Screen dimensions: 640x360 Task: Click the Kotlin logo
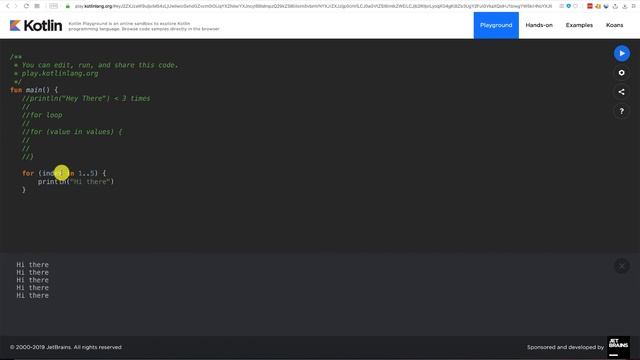tap(36, 25)
